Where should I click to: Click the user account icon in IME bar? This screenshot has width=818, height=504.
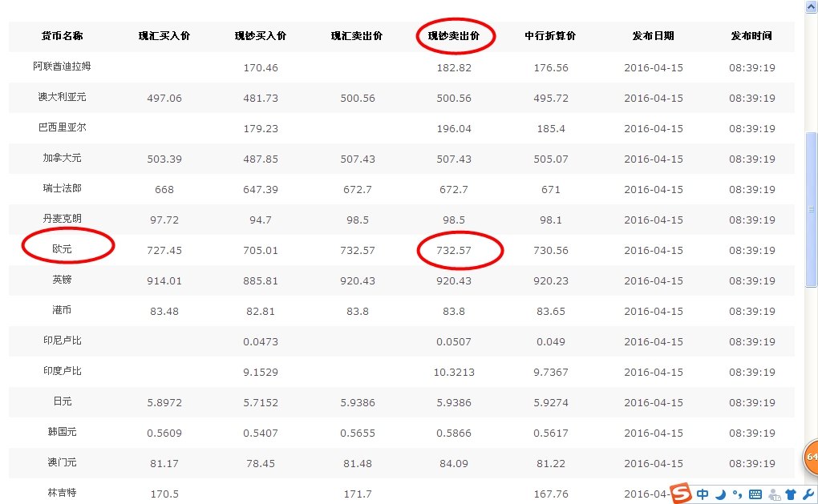point(775,494)
